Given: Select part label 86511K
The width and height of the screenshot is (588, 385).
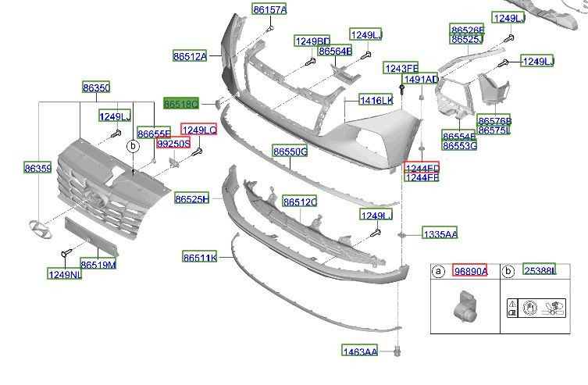Looking at the screenshot, I should pyautogui.click(x=200, y=257).
